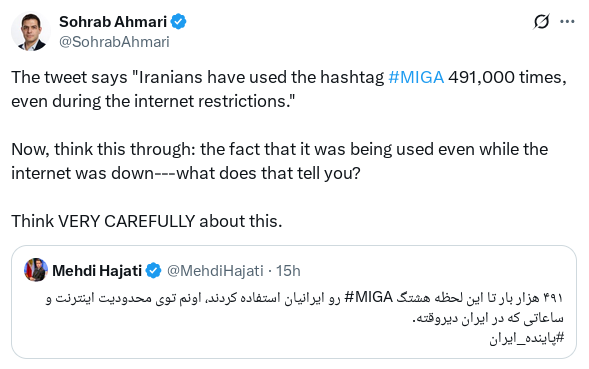Image resolution: width=589 pixels, height=369 pixels.
Task: Click the Persian line ending with دیروقته
Action: click(488, 318)
